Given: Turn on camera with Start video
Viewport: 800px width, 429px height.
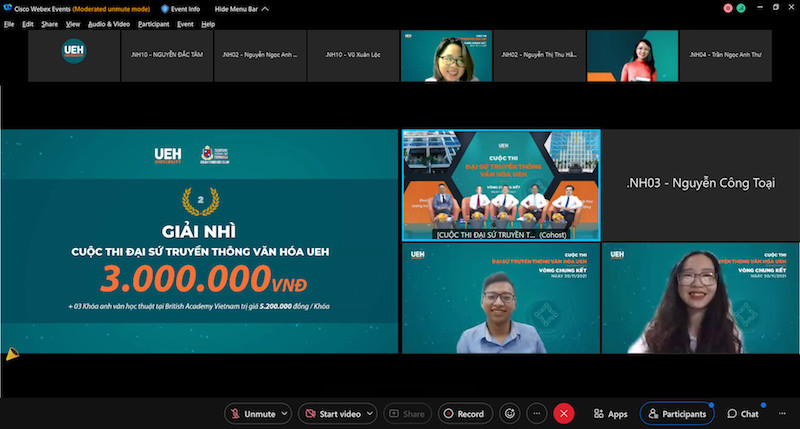Looking at the screenshot, I should [333, 413].
